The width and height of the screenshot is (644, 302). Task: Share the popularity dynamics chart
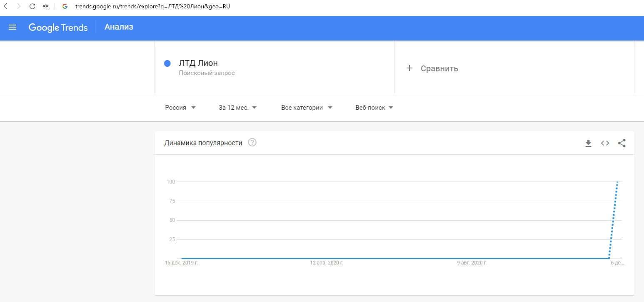622,143
